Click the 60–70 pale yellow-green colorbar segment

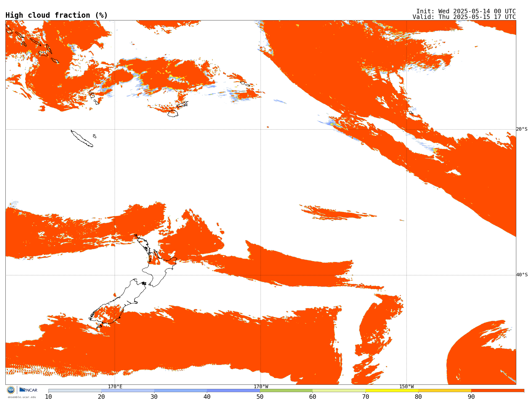coord(339,391)
